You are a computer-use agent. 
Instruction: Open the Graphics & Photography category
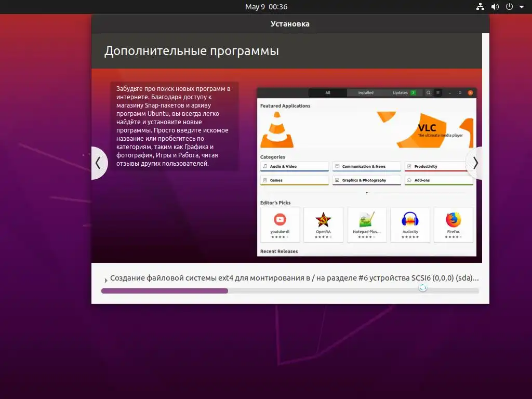(367, 180)
